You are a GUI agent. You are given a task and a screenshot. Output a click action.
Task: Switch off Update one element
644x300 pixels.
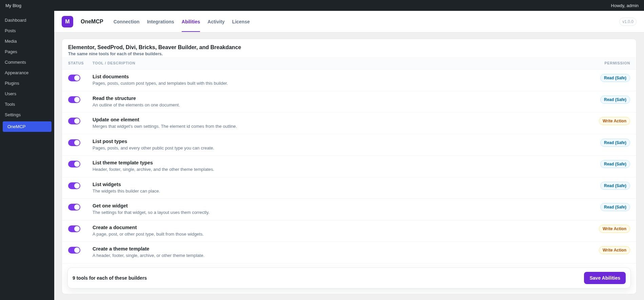click(74, 121)
